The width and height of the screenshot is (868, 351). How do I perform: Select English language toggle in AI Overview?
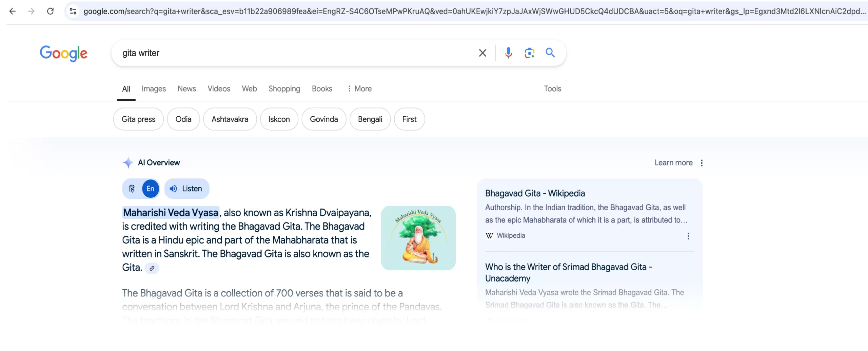pyautogui.click(x=151, y=189)
